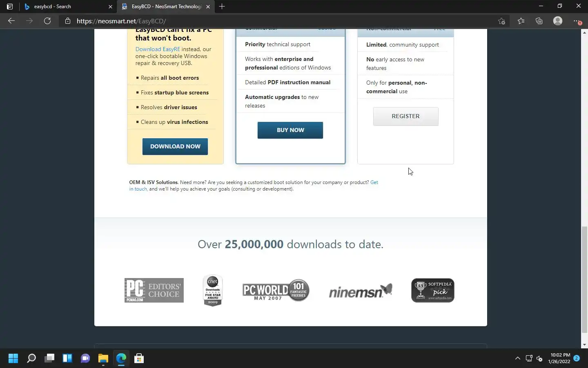Click the DOWNLOAD NOW button
Image resolution: width=588 pixels, height=368 pixels.
[175, 146]
